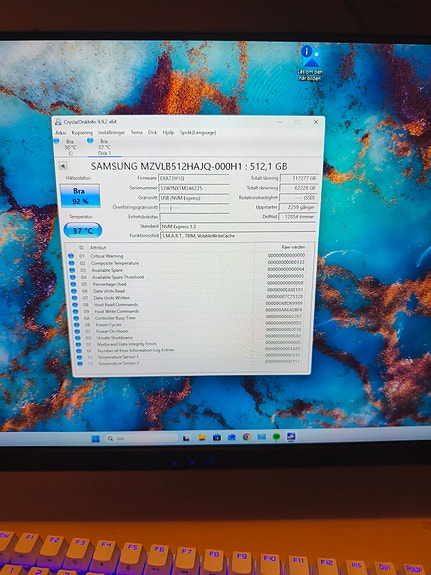
Task: Click the CrystalDiskInfo taskbar icon
Action: tap(291, 436)
